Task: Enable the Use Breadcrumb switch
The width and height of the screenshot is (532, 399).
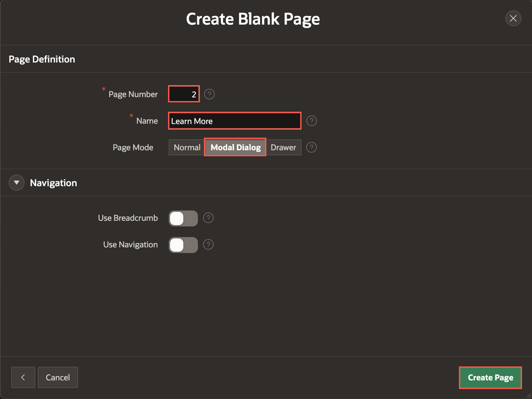Action: [183, 218]
